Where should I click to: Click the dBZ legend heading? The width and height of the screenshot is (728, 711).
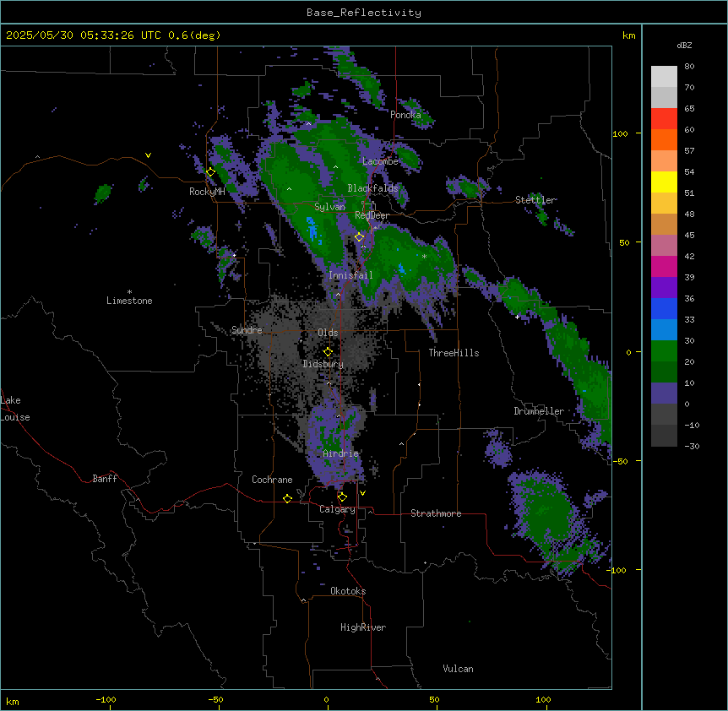pos(684,45)
